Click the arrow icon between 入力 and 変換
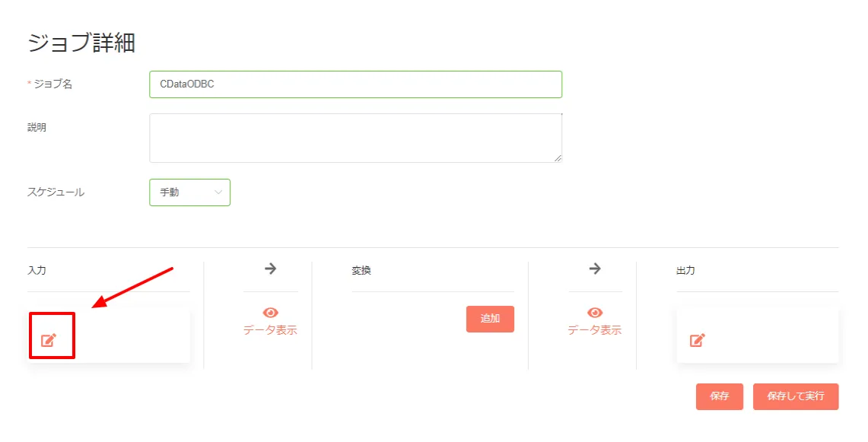868x442 pixels. (x=271, y=268)
